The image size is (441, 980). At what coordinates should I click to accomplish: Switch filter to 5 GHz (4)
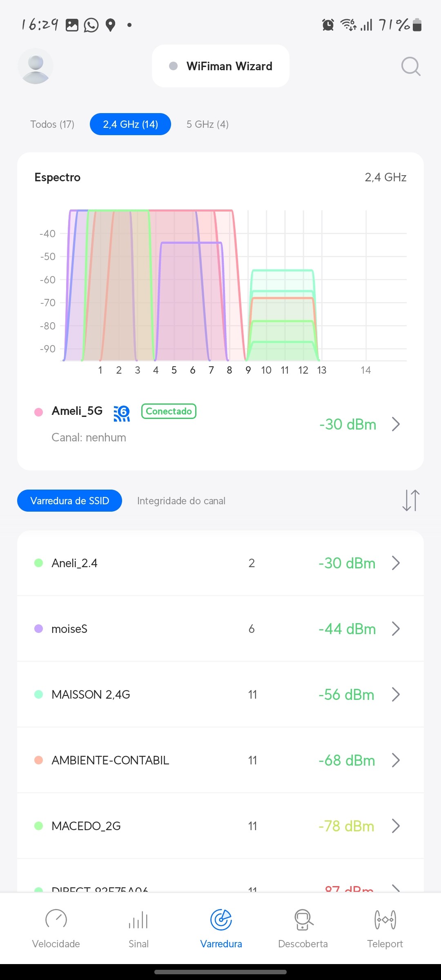tap(207, 124)
